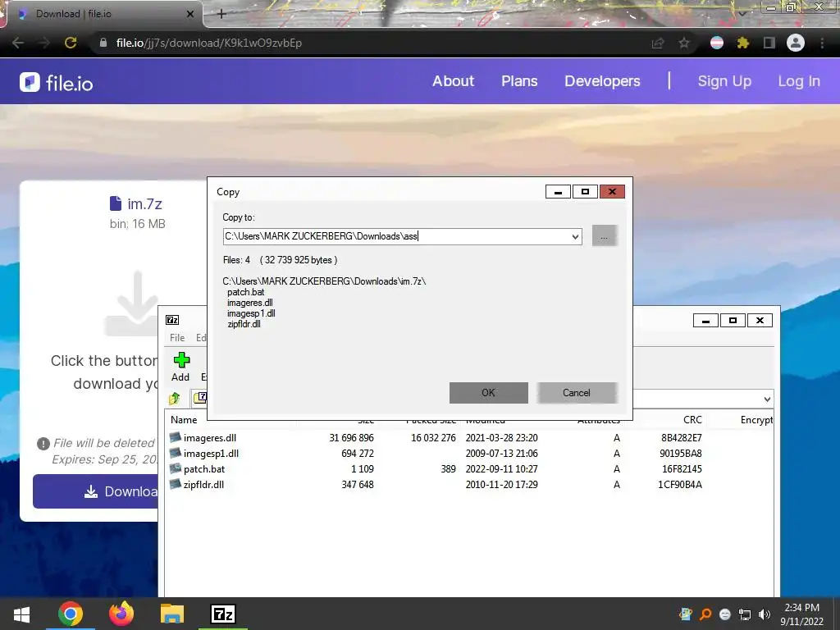Click the striped flag extension icon

tap(716, 43)
